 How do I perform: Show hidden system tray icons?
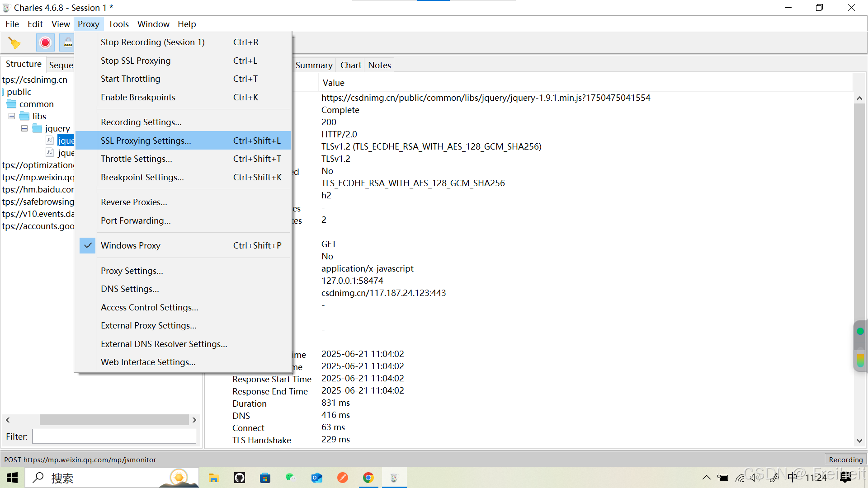point(706,478)
